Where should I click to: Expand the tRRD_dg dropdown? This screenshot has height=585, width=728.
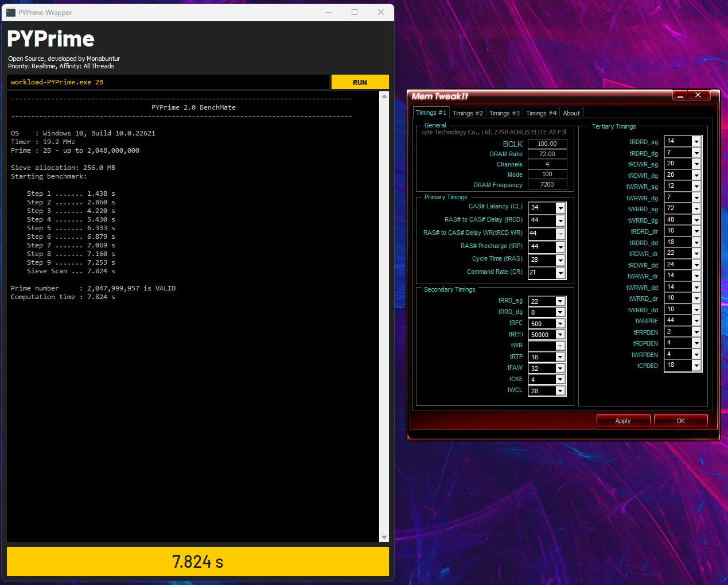coord(560,312)
